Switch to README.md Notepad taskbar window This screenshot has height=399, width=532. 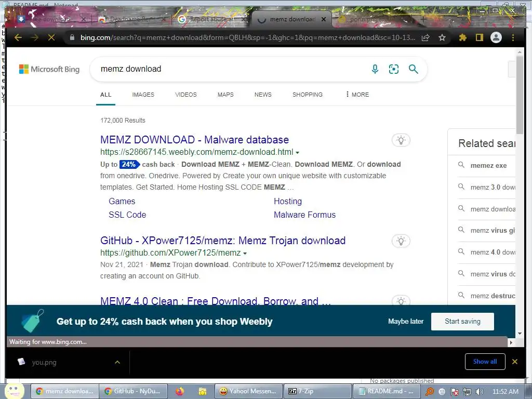coord(387,392)
